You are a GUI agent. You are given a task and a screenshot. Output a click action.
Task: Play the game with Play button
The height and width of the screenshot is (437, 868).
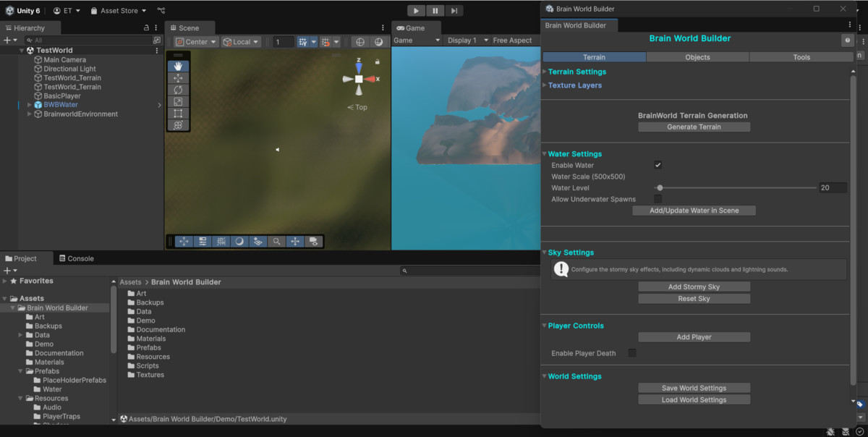click(x=416, y=11)
